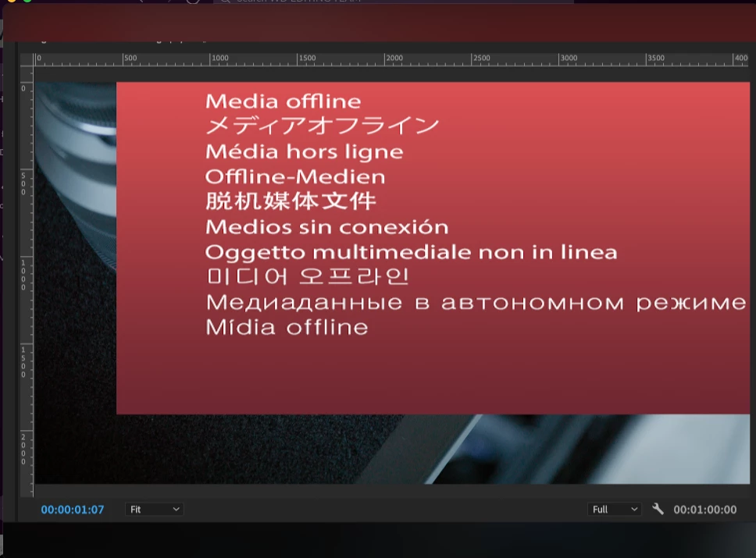Open the wrench settings menu in monitor
Screen dimensions: 756x558
(658, 509)
